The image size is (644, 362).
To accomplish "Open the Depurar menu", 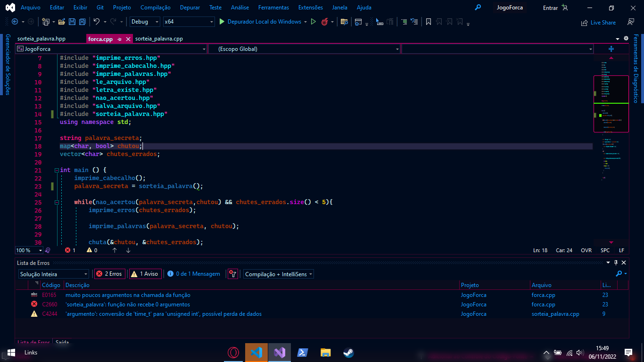I will pyautogui.click(x=190, y=8).
